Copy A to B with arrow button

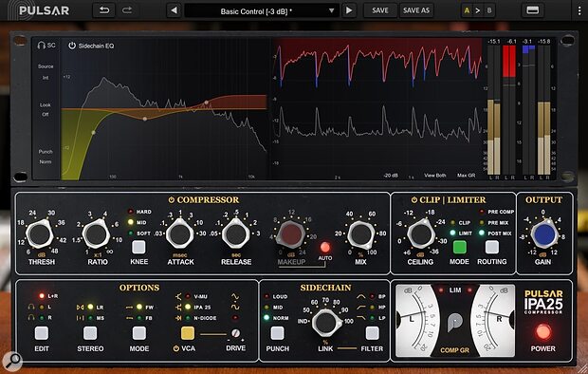[478, 10]
